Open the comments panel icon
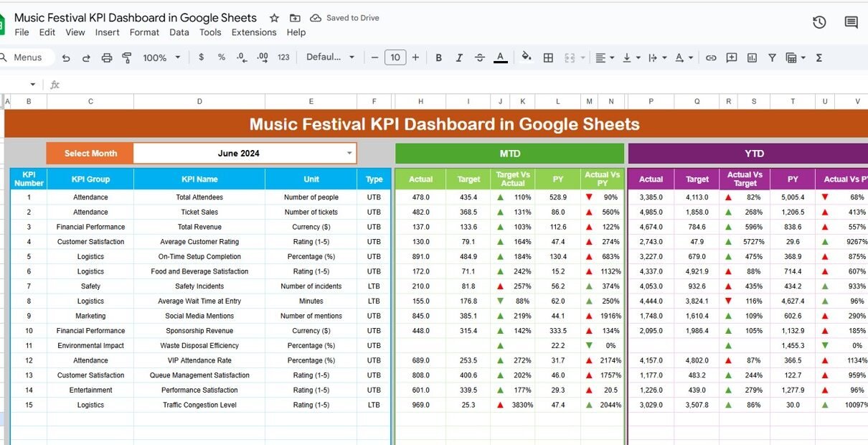The height and width of the screenshot is (445, 868). tap(852, 22)
